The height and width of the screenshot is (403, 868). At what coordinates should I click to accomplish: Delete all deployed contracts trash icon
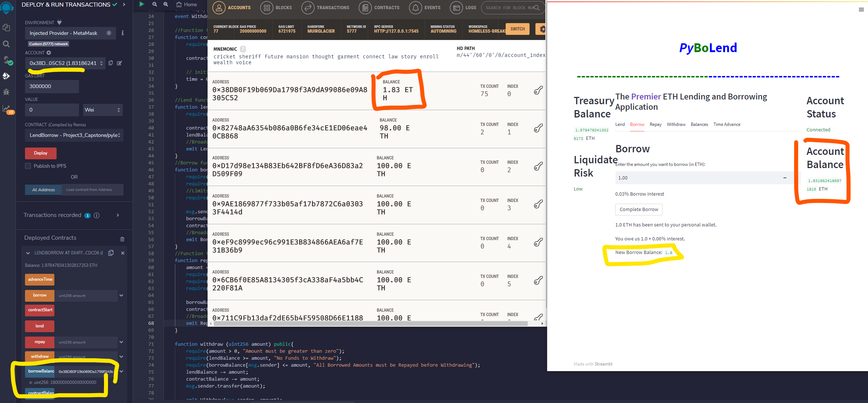(x=122, y=239)
